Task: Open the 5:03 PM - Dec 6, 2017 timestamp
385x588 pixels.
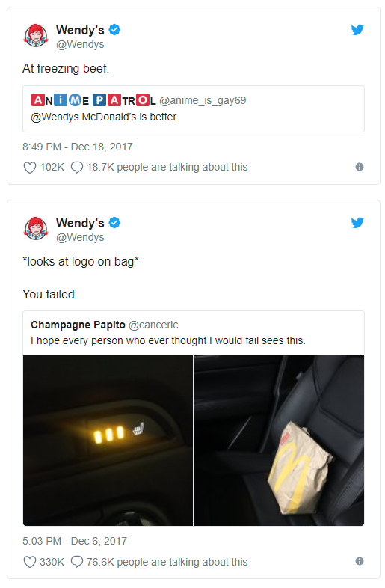Action: tap(75, 541)
